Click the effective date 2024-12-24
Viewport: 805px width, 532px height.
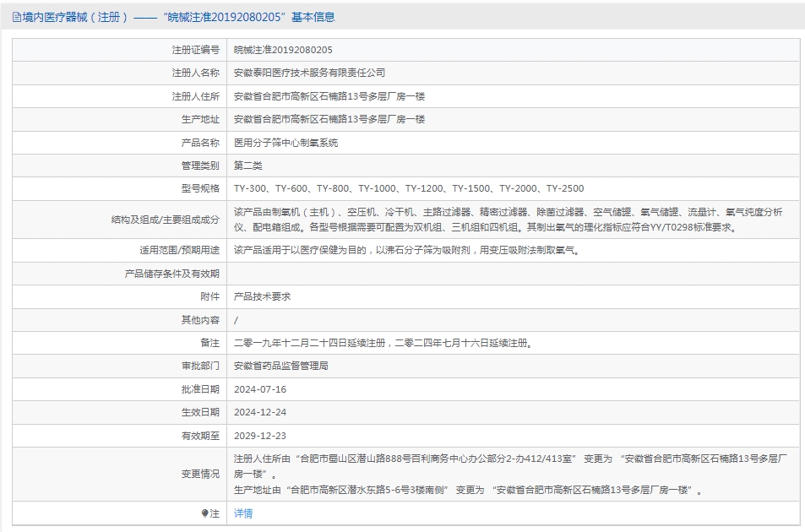[260, 412]
